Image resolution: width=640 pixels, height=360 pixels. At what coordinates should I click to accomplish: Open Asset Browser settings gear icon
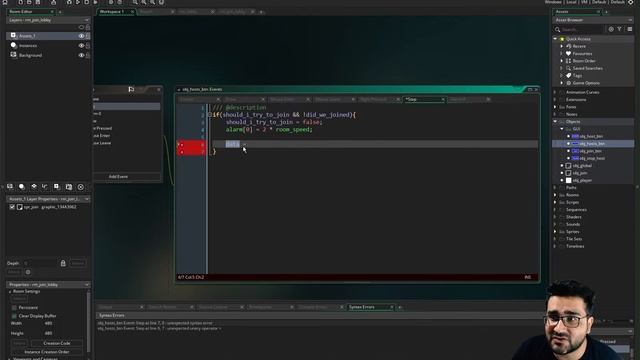(x=611, y=29)
